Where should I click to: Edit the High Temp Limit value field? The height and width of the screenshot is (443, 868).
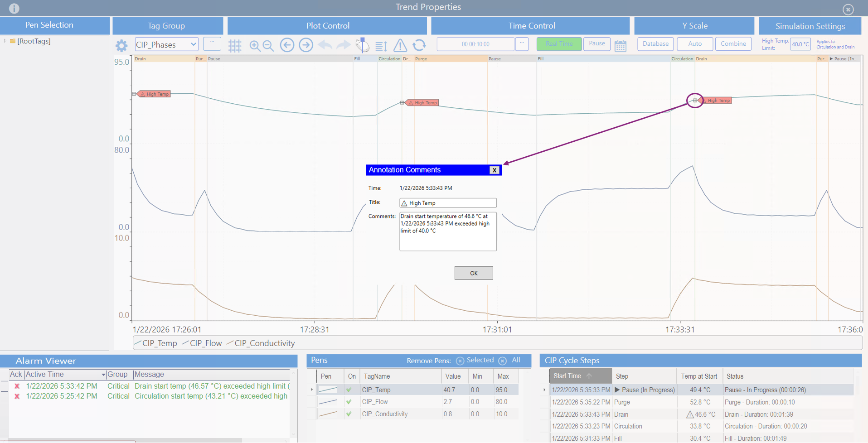tap(800, 44)
